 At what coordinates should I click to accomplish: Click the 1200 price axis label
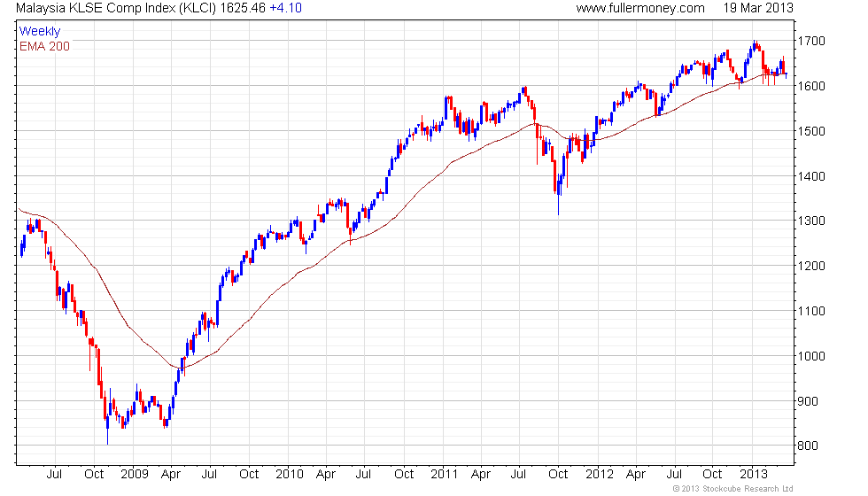(x=811, y=266)
